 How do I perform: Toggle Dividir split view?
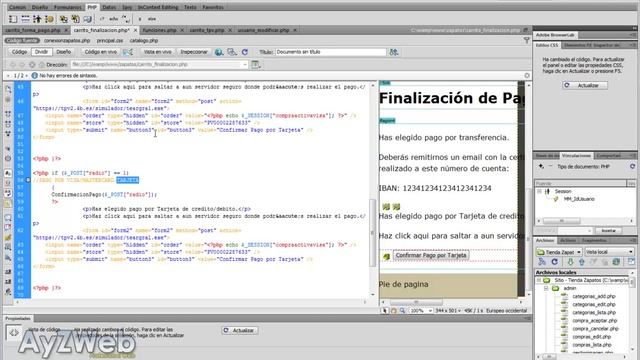point(41,52)
